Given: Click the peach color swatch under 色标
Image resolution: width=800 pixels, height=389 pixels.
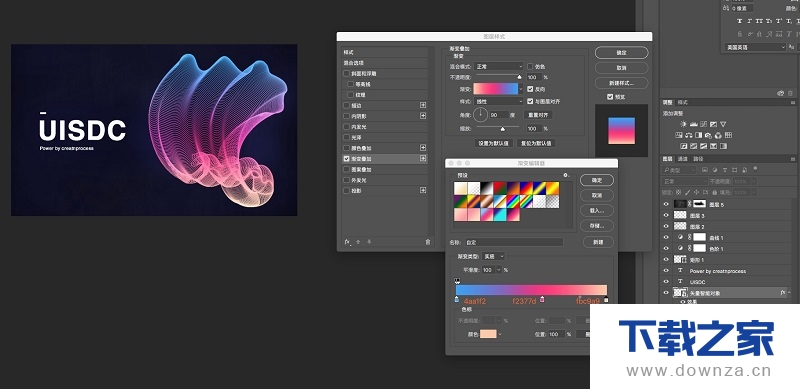Looking at the screenshot, I should pyautogui.click(x=488, y=334).
